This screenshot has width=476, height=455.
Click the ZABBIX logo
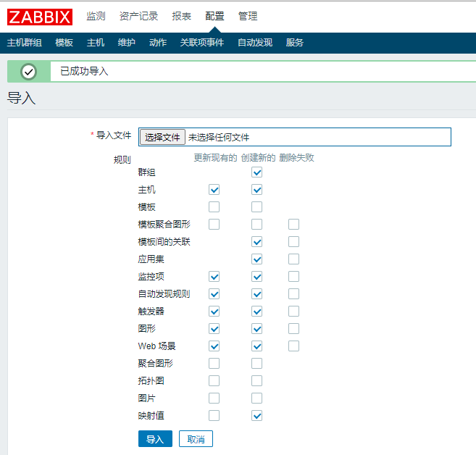click(40, 17)
